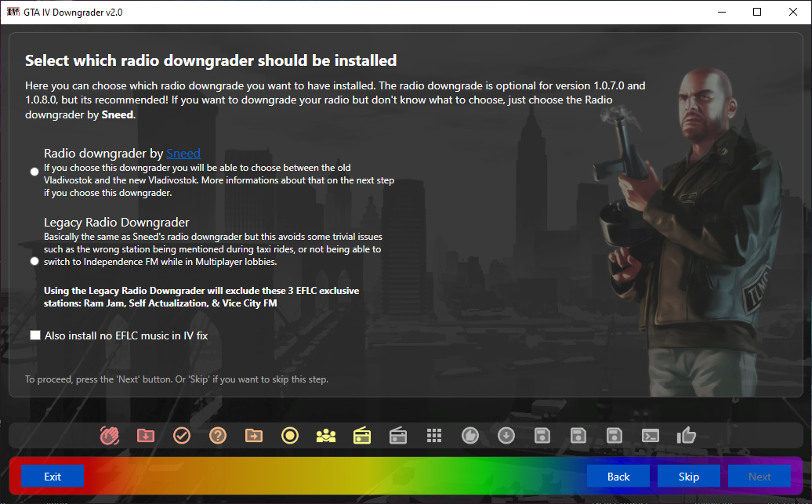The height and width of the screenshot is (504, 812).
Task: Select the Legacy Radio Downgrader option
Action: point(34,261)
